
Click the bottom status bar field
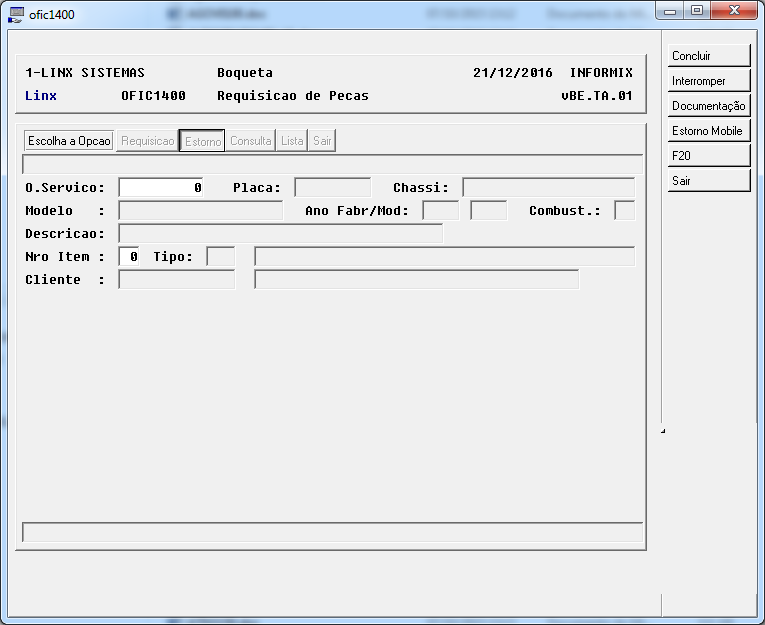click(x=332, y=532)
